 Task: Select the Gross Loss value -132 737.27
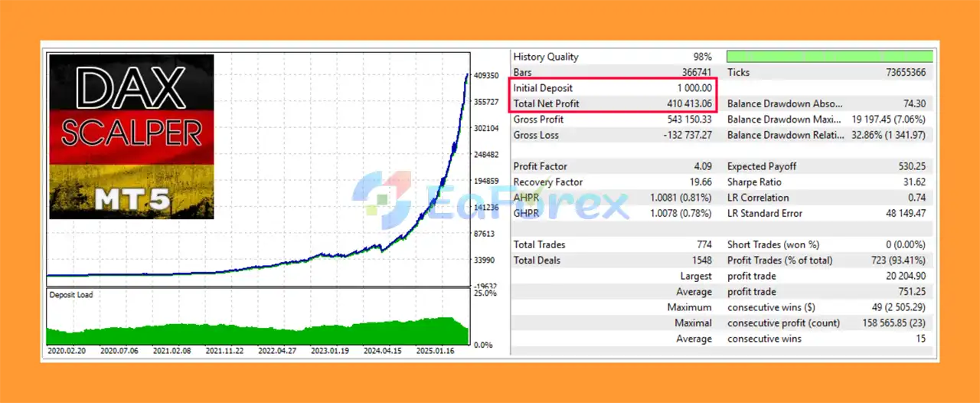(688, 135)
